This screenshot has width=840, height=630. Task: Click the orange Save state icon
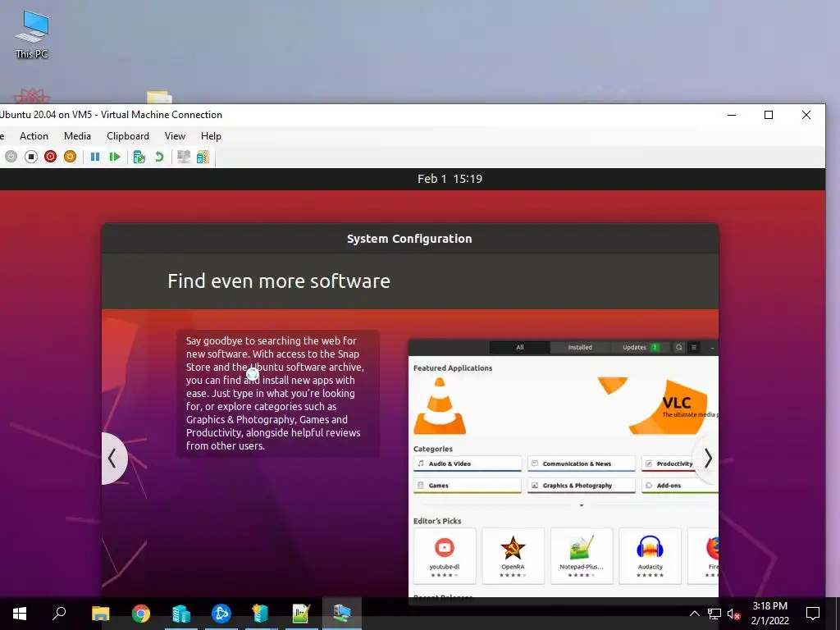point(71,157)
